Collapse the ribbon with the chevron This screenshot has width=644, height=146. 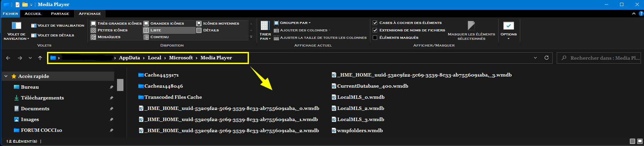[634, 14]
